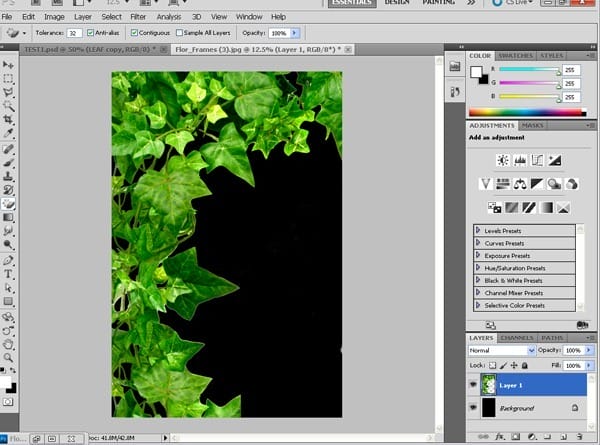Click the Brightness/Contrast adjustment icon
Screen dimensions: 600x445
[502, 160]
